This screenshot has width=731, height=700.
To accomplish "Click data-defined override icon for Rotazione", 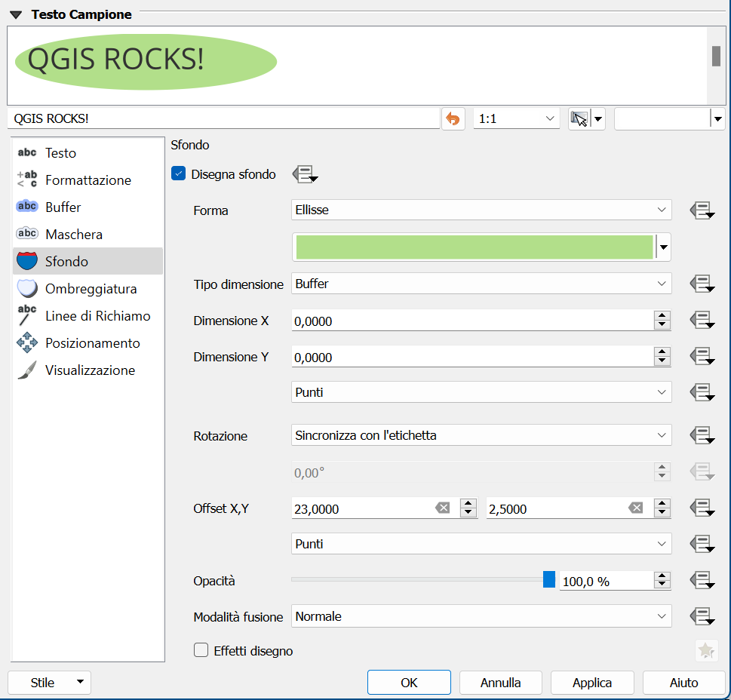I will point(702,435).
